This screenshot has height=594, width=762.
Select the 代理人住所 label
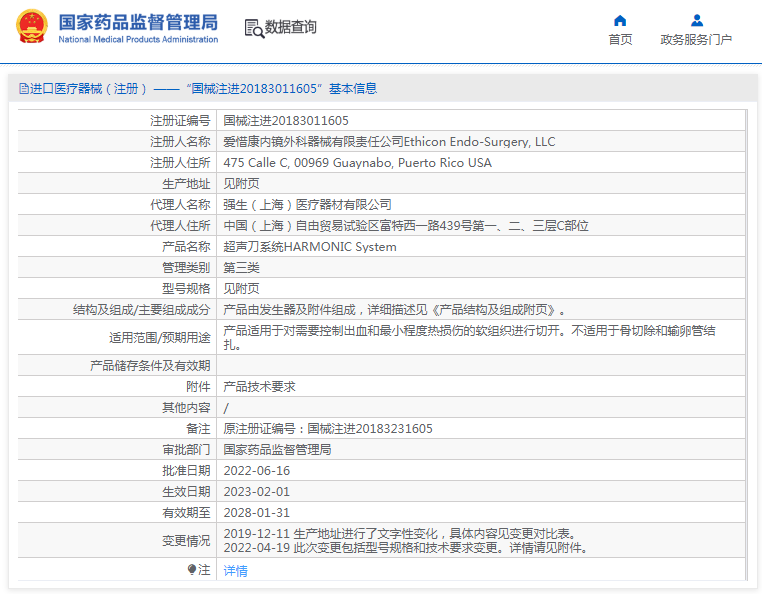[x=180, y=226]
